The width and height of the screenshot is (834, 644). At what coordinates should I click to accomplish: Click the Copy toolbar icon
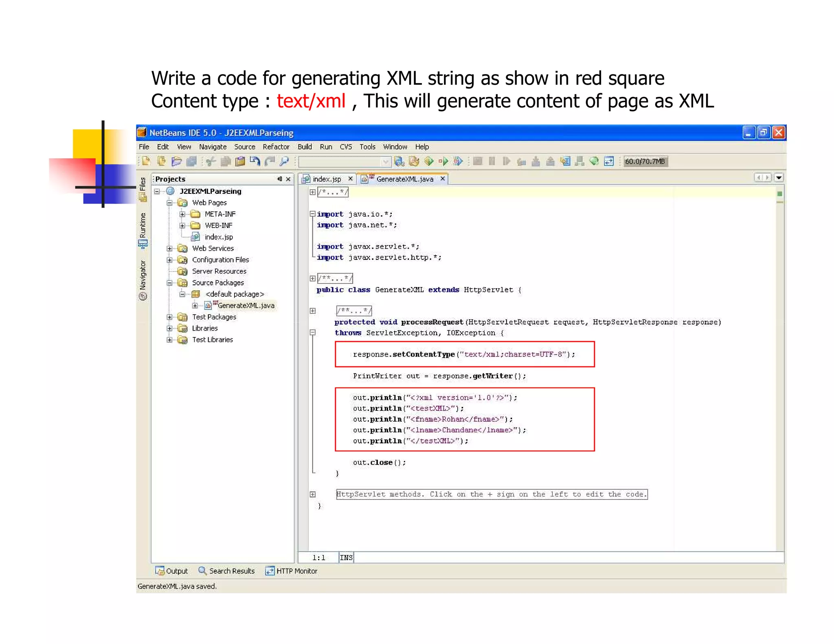226,162
